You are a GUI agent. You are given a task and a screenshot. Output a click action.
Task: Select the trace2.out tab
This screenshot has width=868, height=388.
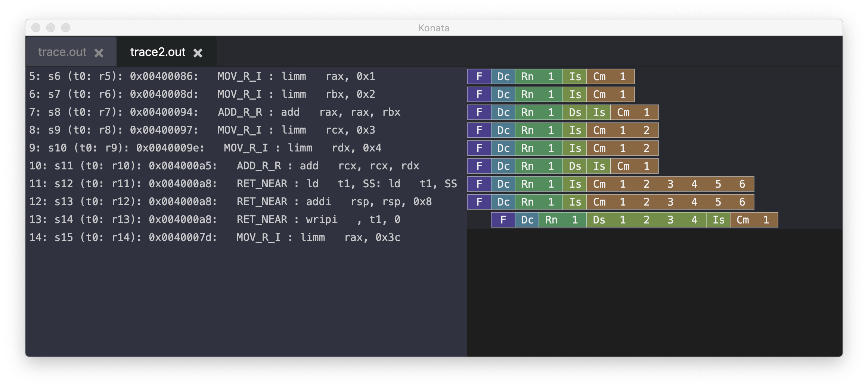158,52
